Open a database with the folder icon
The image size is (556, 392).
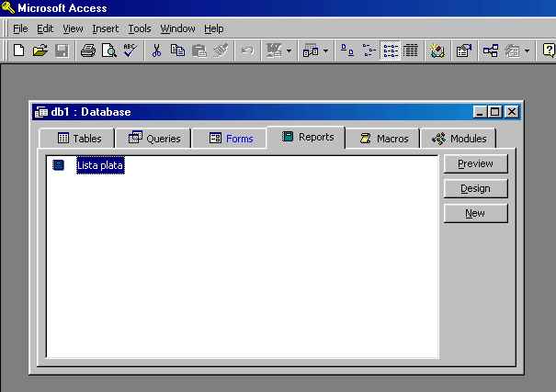(40, 51)
